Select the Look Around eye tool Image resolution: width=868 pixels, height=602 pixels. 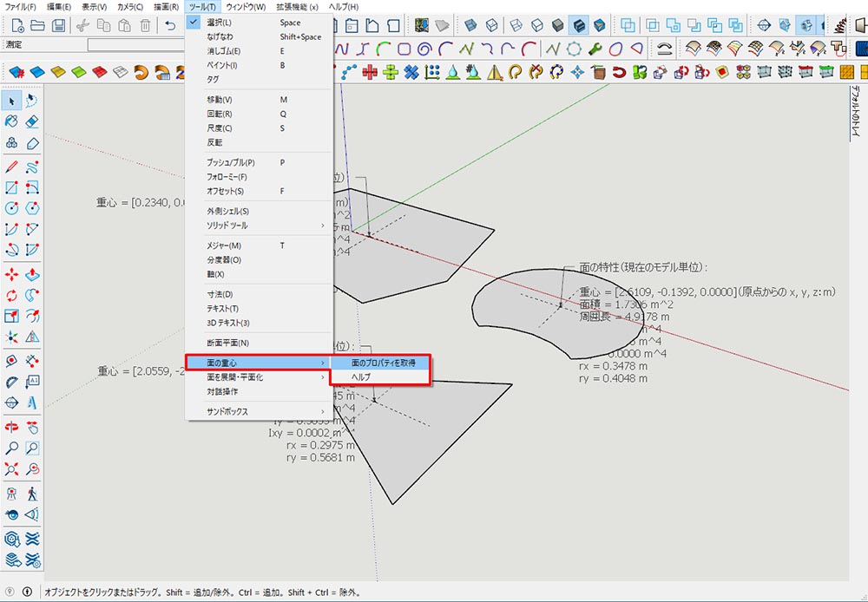tap(11, 514)
